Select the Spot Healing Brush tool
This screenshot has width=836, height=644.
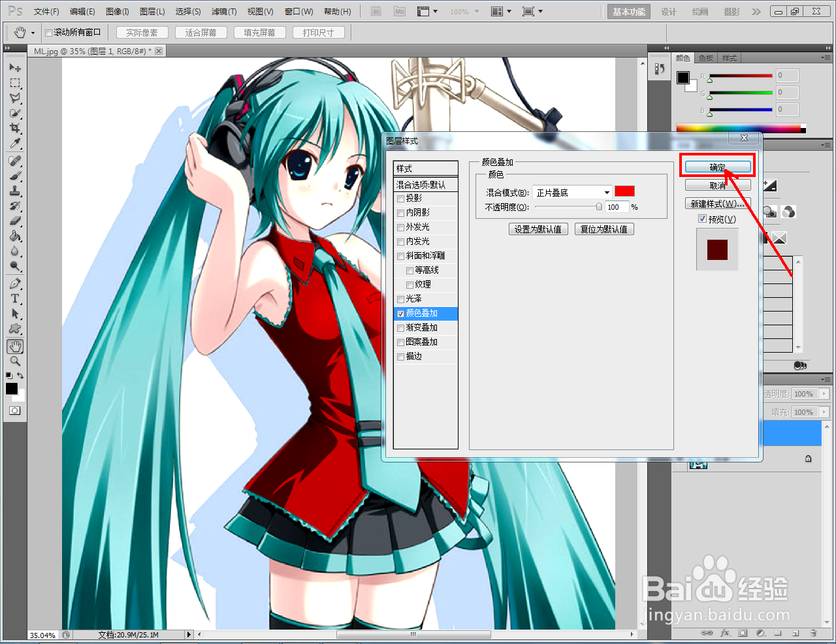tap(15, 161)
